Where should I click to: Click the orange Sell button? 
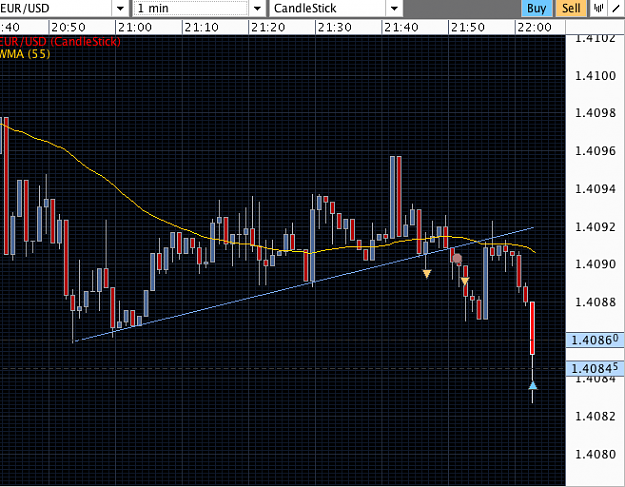coord(571,8)
